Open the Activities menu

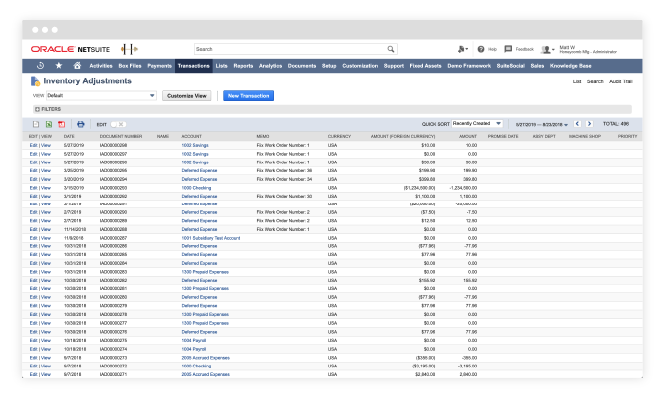click(101, 66)
